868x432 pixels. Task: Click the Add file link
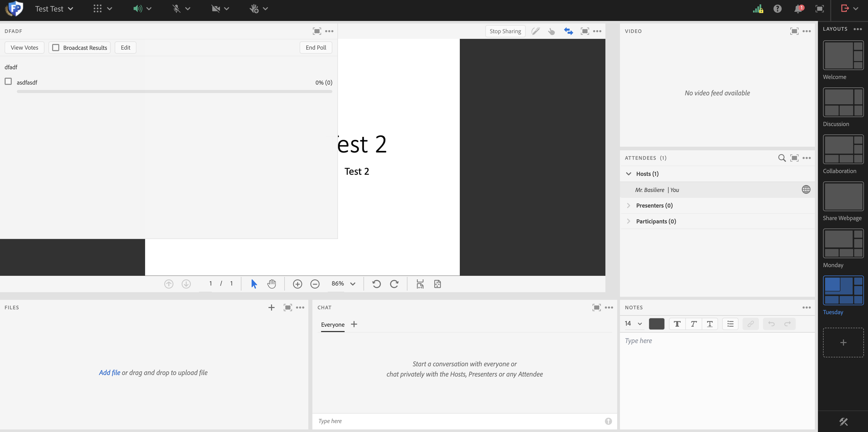point(109,373)
